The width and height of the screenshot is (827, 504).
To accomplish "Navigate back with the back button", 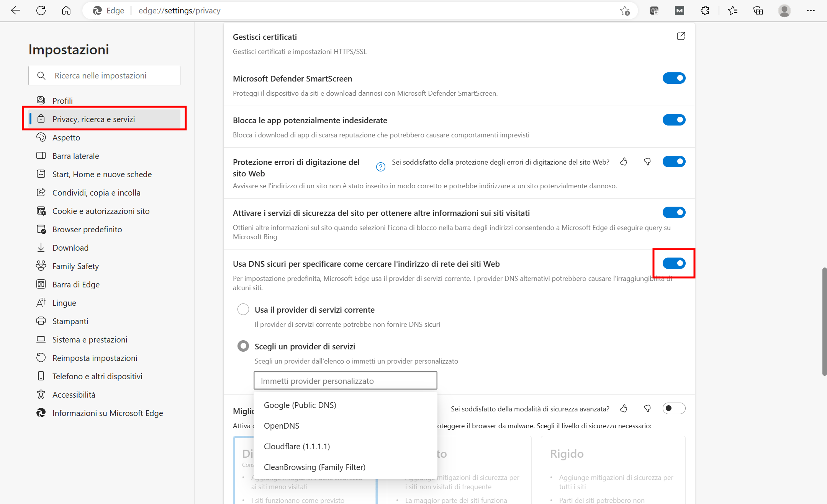I will coord(16,10).
